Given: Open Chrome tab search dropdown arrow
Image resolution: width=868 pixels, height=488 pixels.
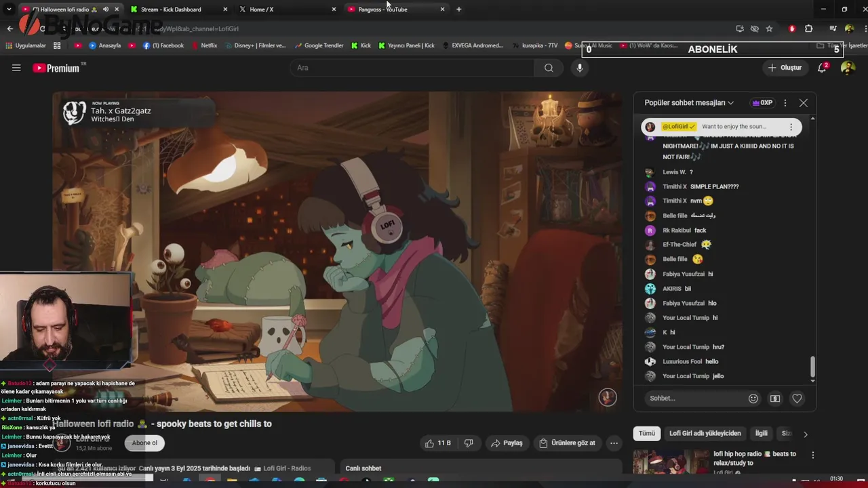Looking at the screenshot, I should 9,9.
